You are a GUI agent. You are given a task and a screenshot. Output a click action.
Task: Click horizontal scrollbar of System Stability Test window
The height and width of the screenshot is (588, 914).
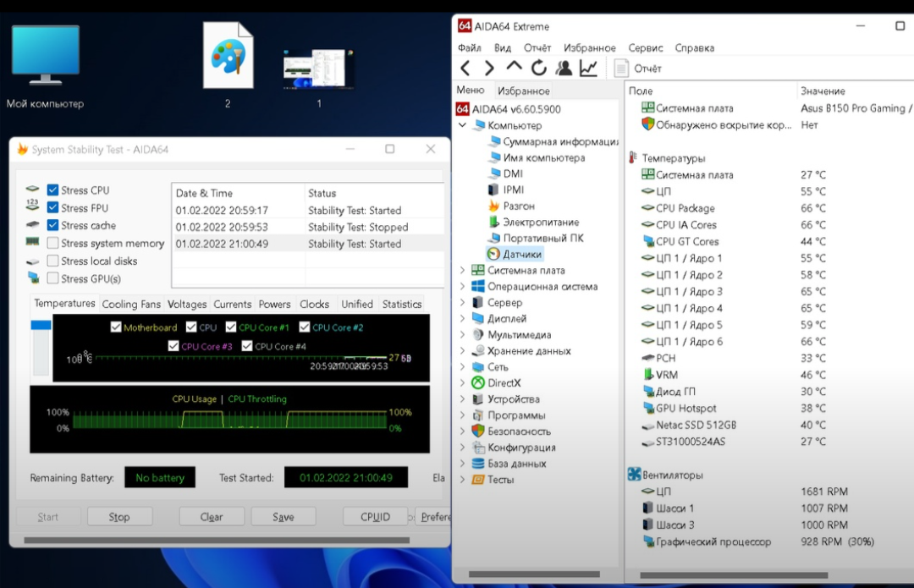point(217,541)
